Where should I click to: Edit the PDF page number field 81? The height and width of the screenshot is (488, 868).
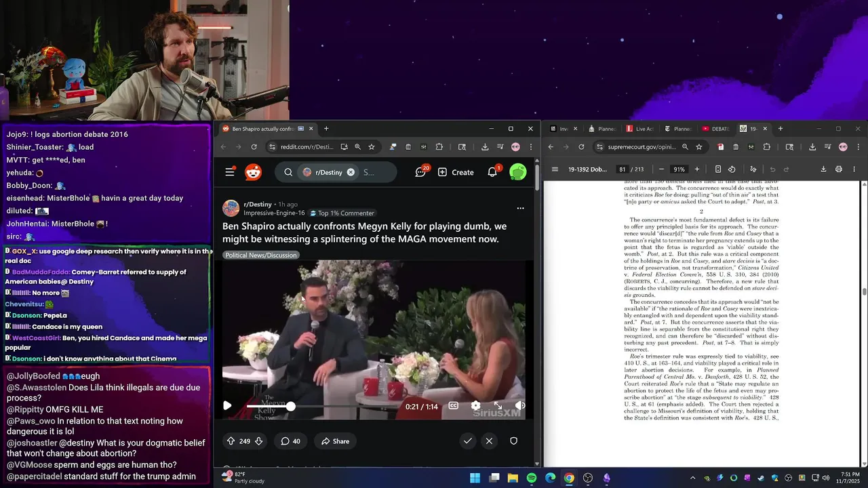coord(622,169)
